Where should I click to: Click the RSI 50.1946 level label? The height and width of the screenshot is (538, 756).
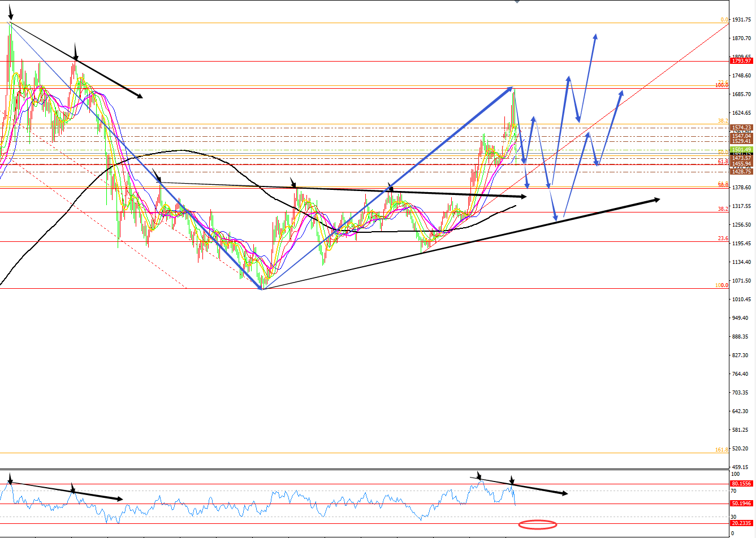coord(741,504)
